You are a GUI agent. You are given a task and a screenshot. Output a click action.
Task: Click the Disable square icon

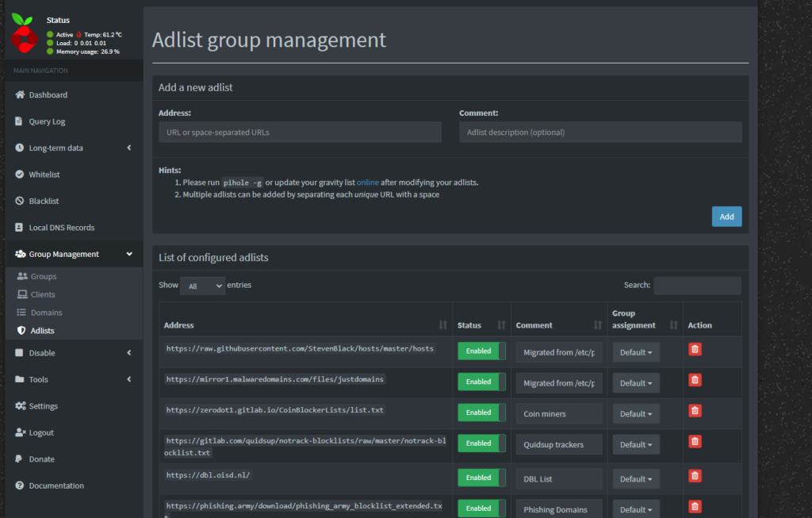[19, 353]
